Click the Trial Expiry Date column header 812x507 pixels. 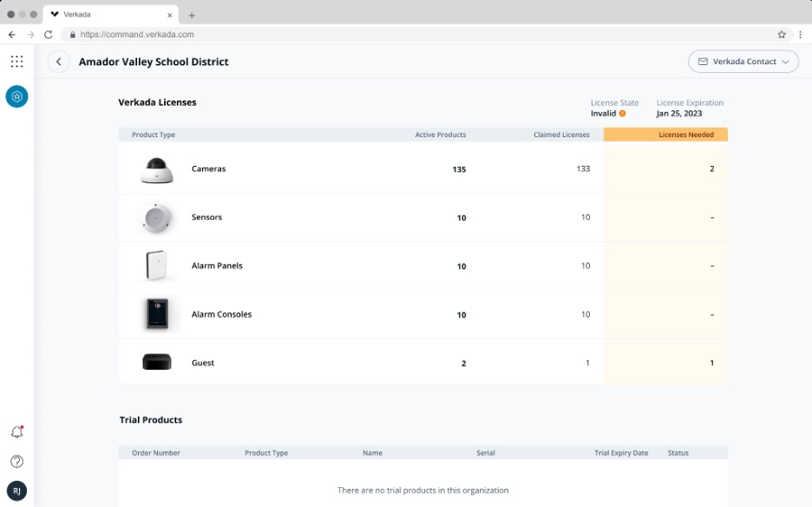click(x=621, y=452)
